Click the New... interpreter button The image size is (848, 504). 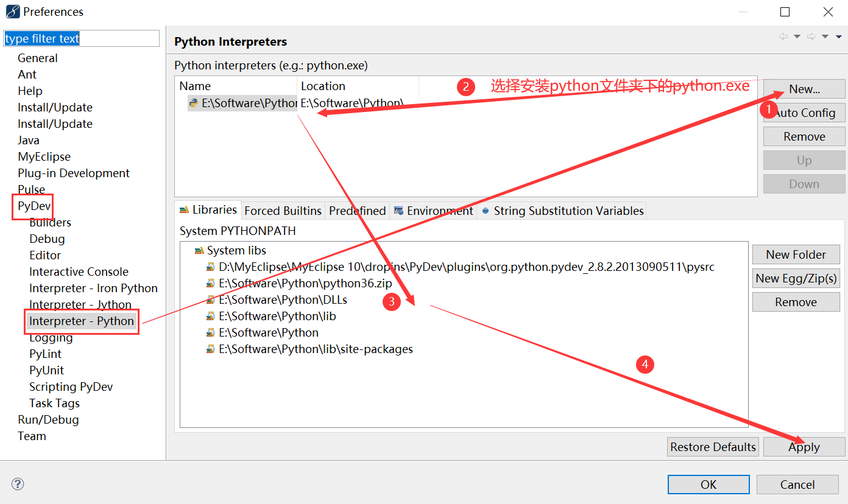pos(804,89)
